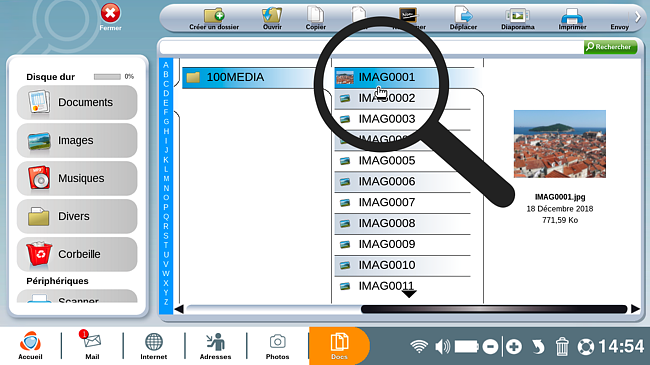650x365 pixels.
Task: Jump to letter M in alphabet index
Action: (166, 179)
